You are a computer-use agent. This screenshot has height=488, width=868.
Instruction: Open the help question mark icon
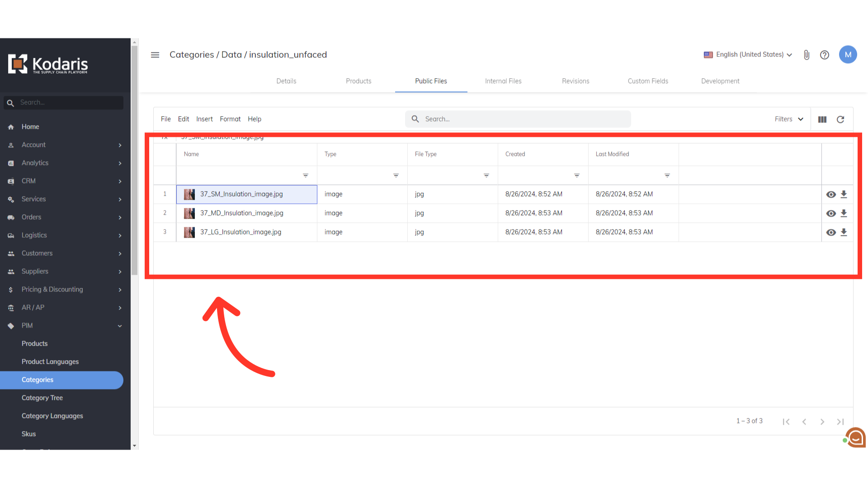pos(825,55)
